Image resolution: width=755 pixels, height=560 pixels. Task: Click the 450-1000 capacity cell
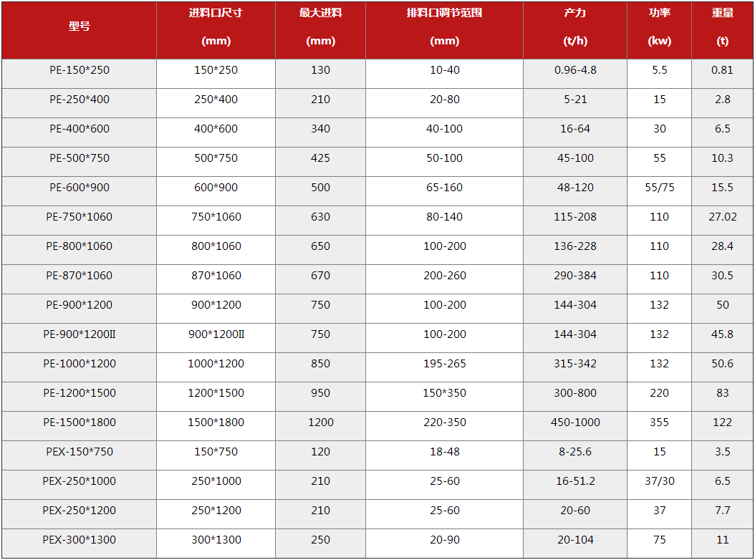(x=575, y=423)
